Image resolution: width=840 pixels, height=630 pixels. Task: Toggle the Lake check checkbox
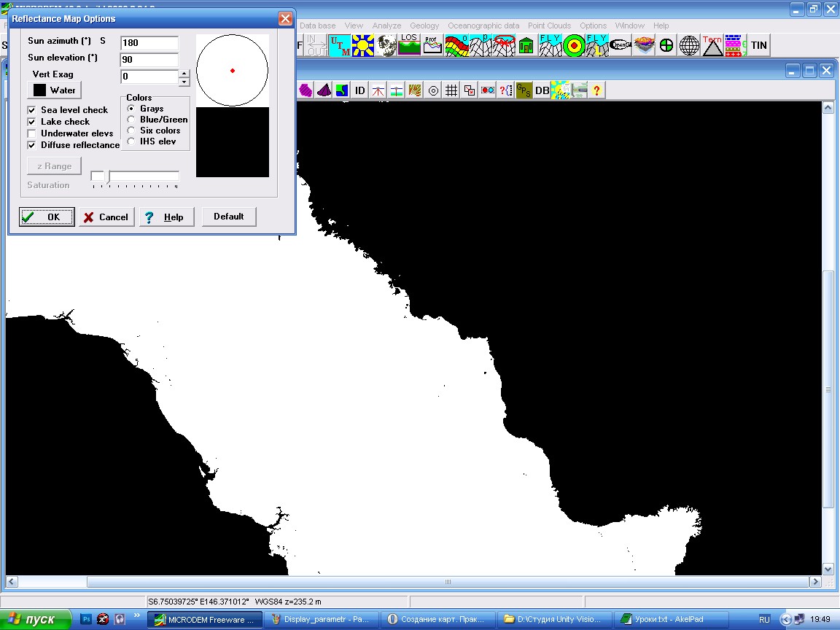[31, 122]
